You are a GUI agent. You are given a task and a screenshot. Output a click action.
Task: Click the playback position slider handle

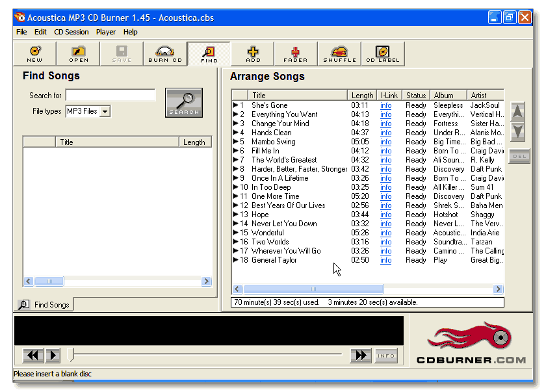(71, 354)
